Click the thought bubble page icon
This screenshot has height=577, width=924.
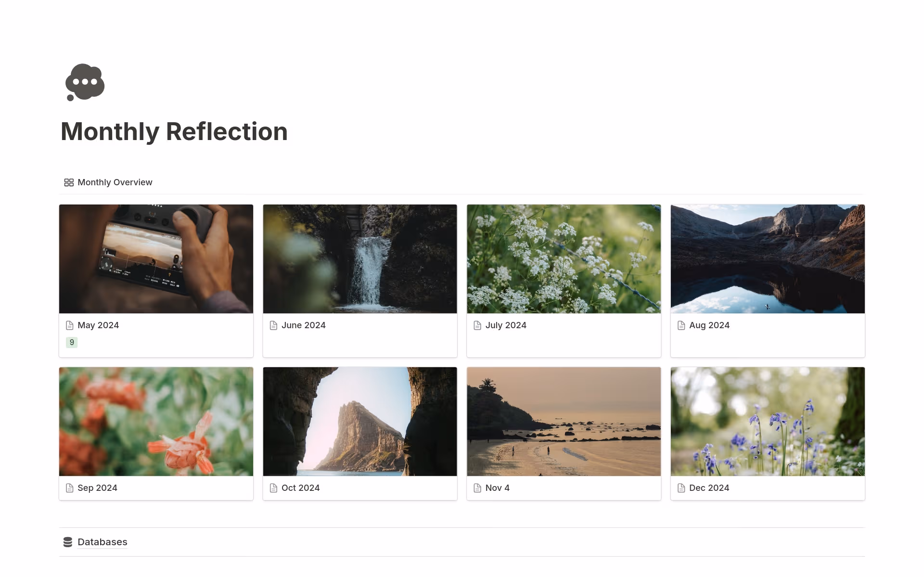point(85,82)
